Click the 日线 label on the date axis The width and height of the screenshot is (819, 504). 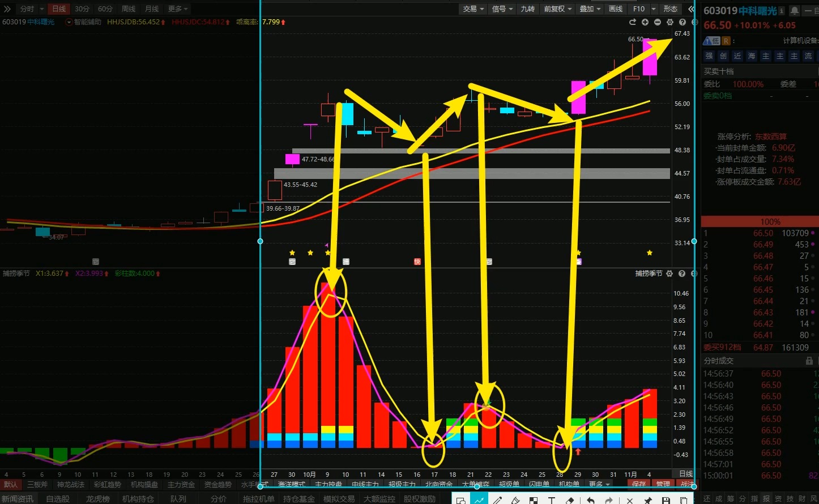tap(686, 473)
